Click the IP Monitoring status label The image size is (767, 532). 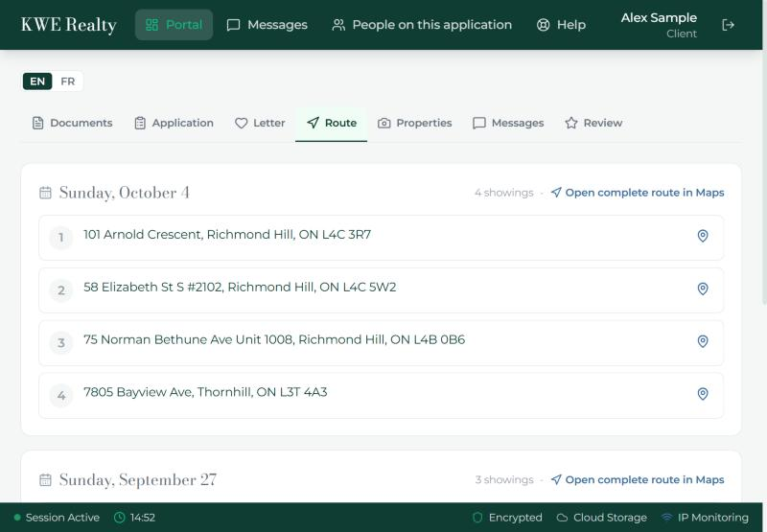coord(712,518)
